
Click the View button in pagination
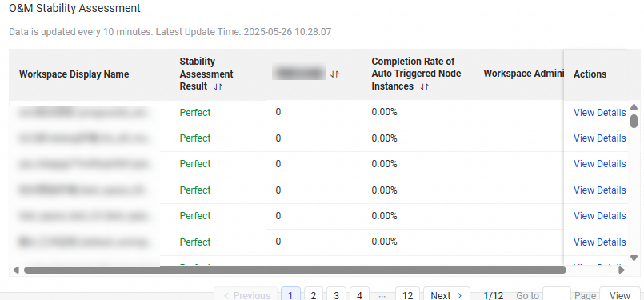[x=620, y=294]
